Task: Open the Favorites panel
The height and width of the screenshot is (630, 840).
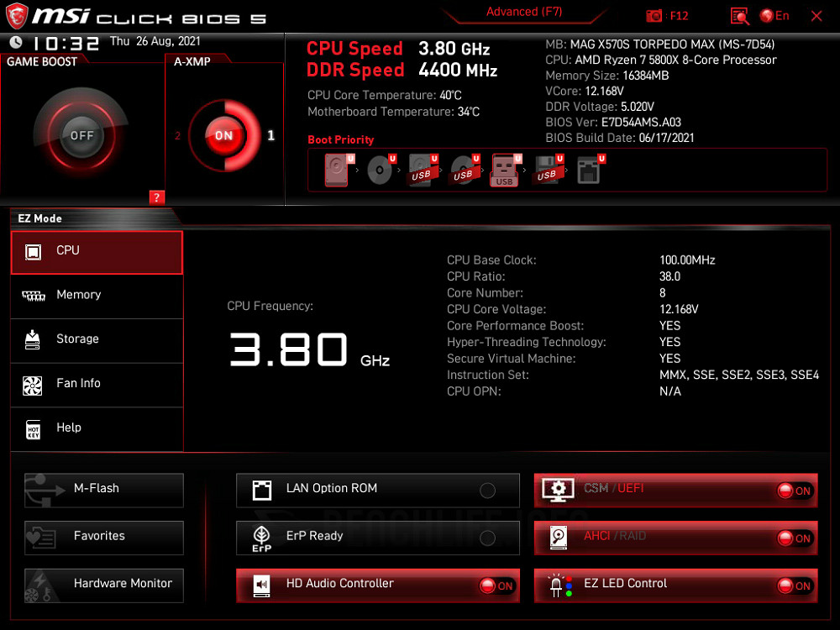Action: point(103,538)
